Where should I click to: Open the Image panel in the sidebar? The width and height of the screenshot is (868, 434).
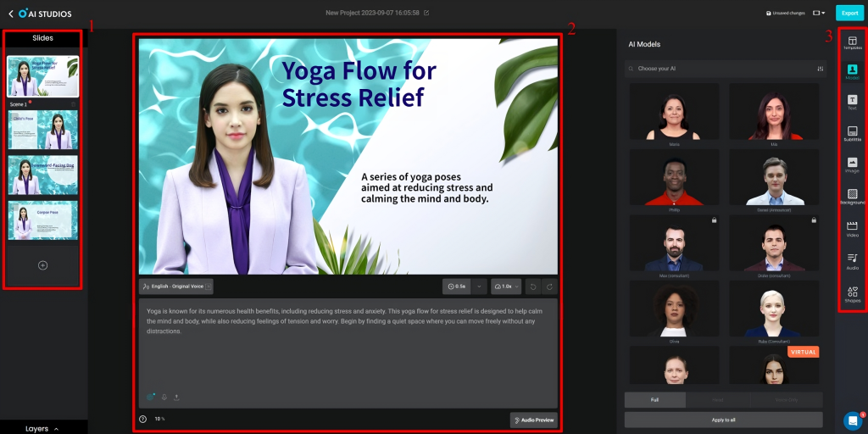tap(852, 164)
